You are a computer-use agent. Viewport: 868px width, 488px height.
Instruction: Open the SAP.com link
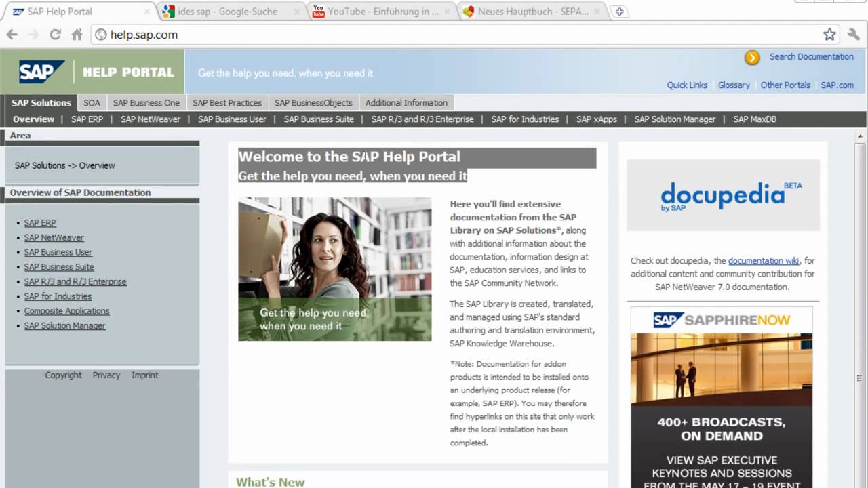(837, 85)
